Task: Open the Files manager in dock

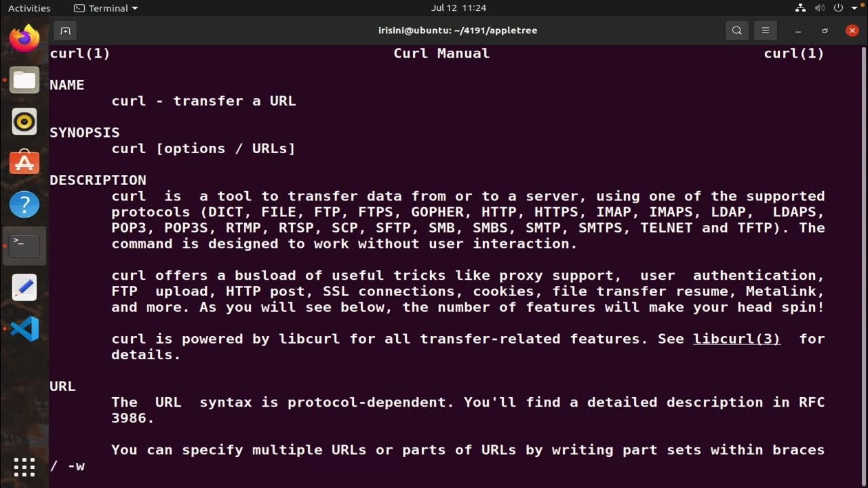Action: point(24,81)
